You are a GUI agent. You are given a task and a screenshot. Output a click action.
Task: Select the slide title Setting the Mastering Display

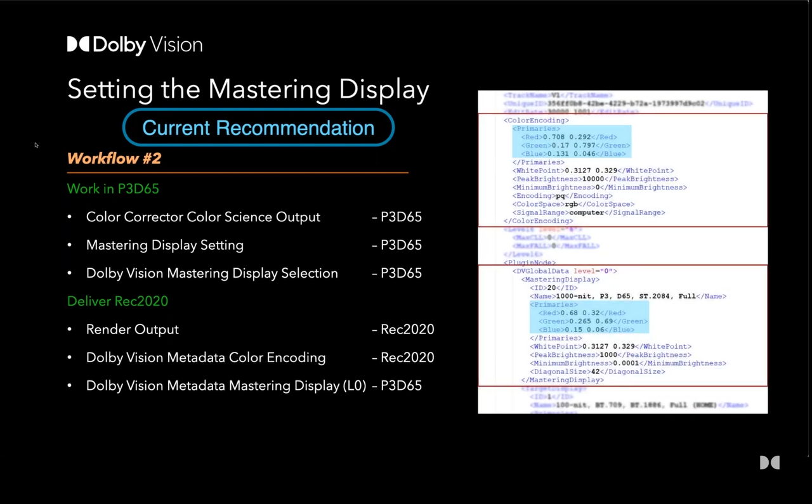248,89
